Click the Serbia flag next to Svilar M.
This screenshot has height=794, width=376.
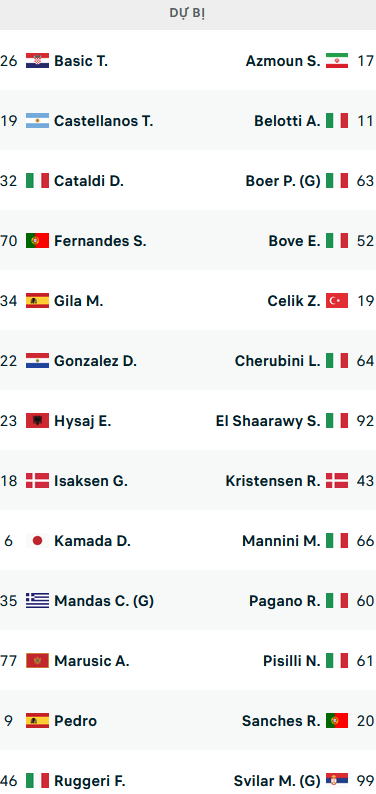click(337, 780)
